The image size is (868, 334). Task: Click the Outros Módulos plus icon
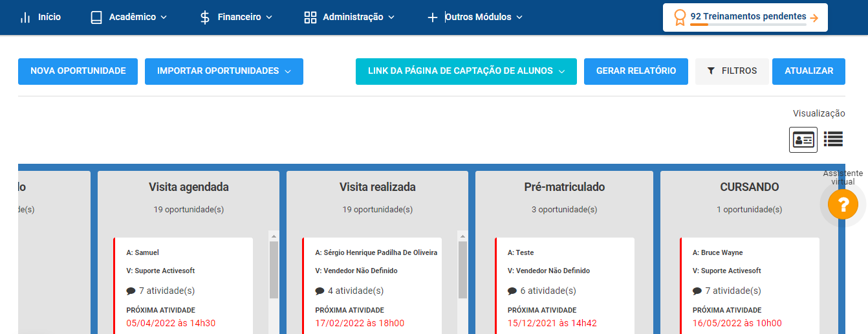[x=433, y=17]
